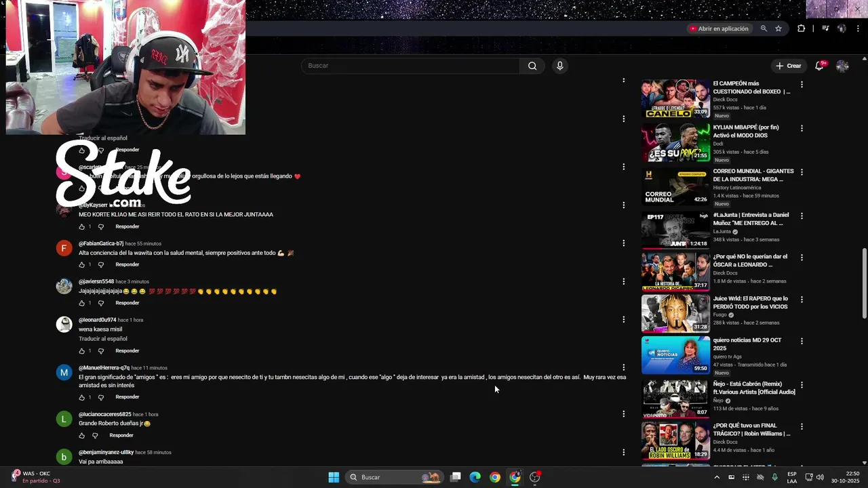Click green L avatar of @lucianocaceres6825
This screenshot has width=868, height=488.
tap(64, 419)
